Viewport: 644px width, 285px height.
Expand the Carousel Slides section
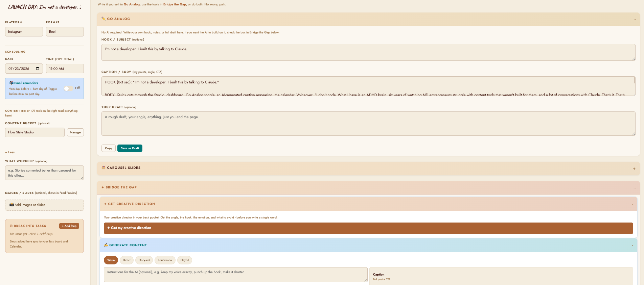(634, 169)
